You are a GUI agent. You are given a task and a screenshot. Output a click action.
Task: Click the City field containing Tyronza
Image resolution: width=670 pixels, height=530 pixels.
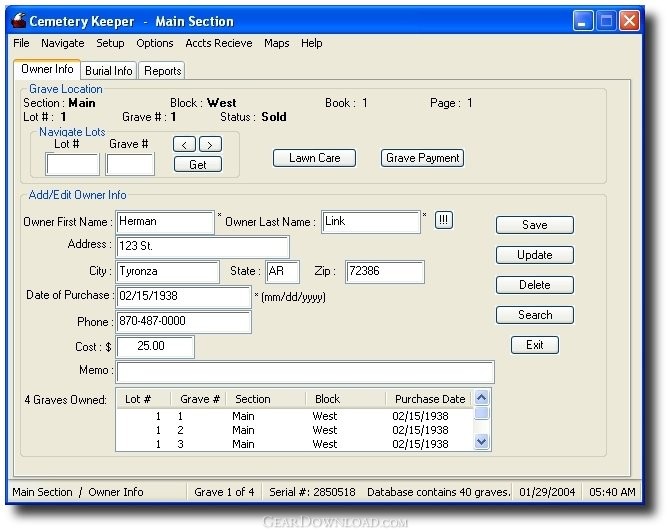tap(168, 272)
